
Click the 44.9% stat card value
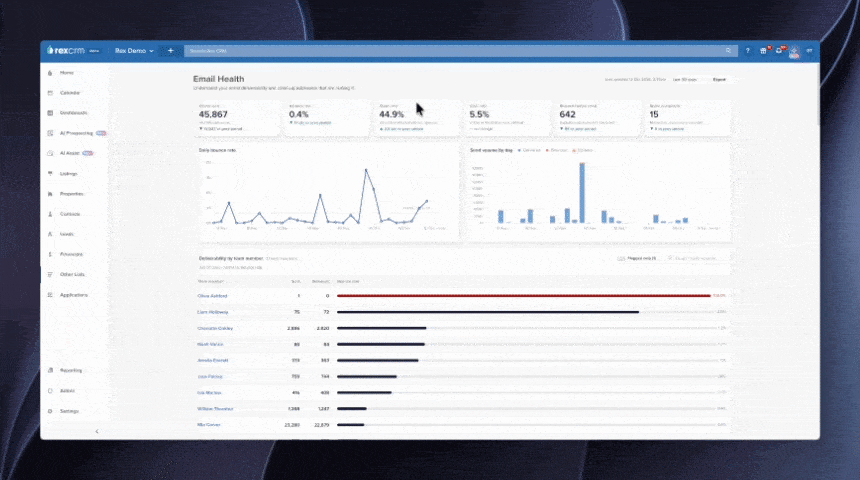391,114
